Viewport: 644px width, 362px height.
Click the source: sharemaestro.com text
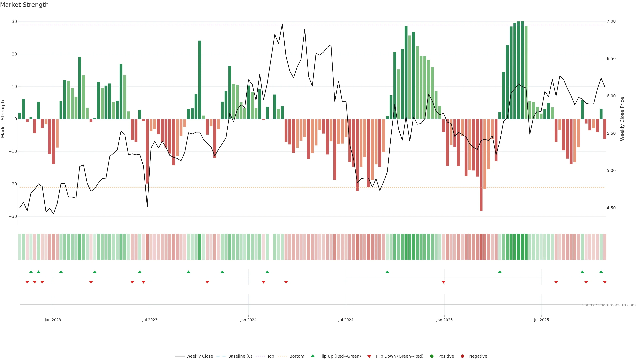609,305
